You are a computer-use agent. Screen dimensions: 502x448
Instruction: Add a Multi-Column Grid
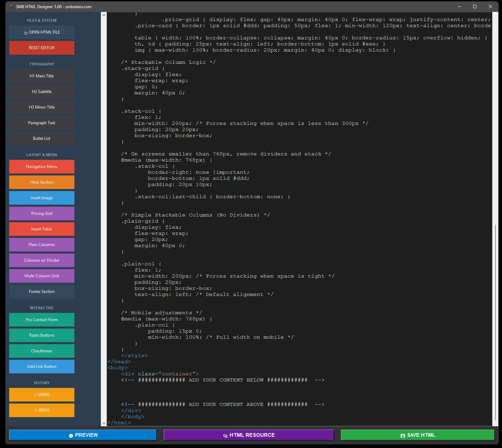pos(42,276)
